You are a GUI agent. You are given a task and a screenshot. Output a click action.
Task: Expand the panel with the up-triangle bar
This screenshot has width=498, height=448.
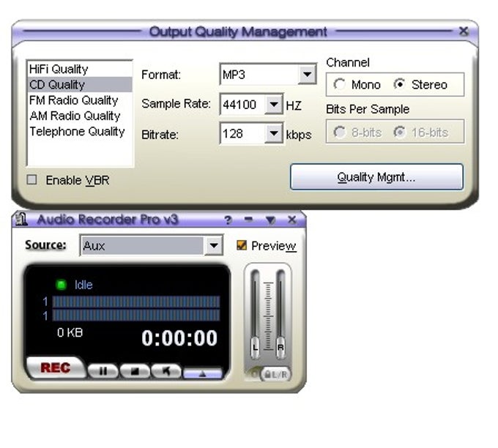click(x=203, y=374)
